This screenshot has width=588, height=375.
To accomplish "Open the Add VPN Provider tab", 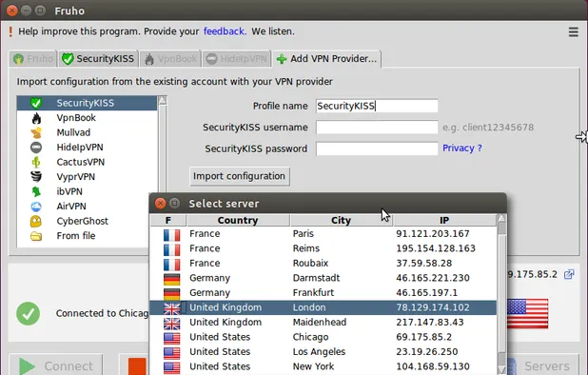I will point(326,59).
